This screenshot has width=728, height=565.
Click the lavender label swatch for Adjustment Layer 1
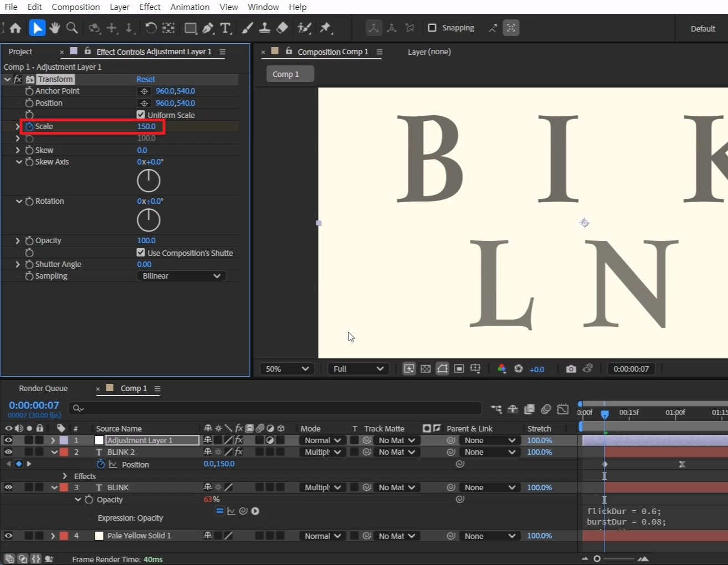tap(64, 440)
